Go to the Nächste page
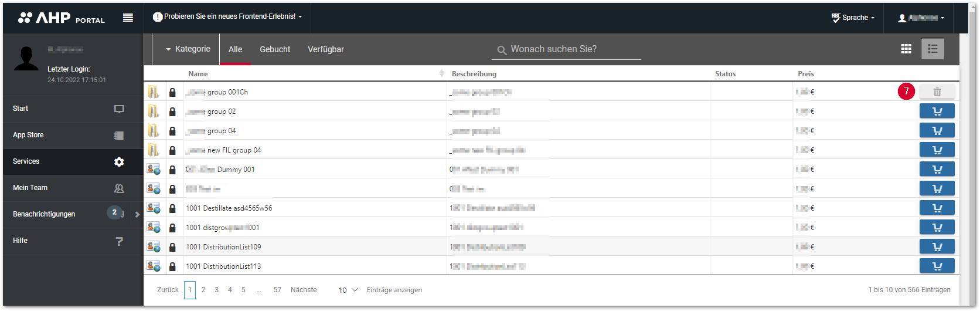The height and width of the screenshot is (311, 980). tap(304, 290)
